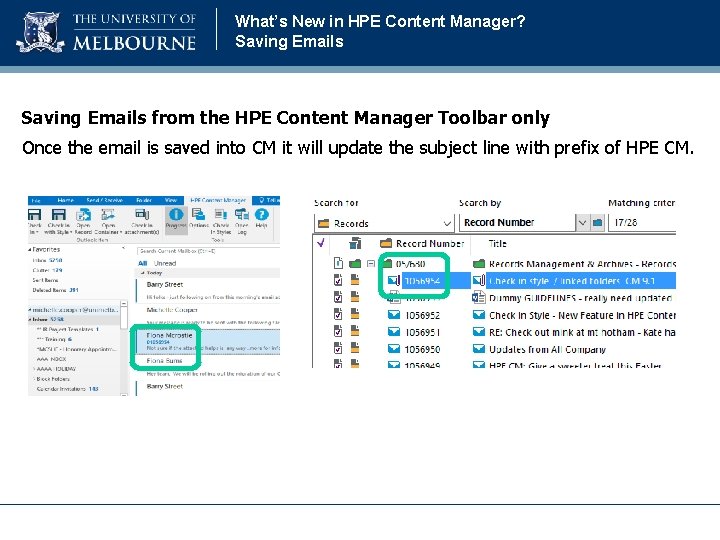The image size is (720, 540).
Task: Switch to the Send / Receive ribbon tab
Action: (104, 201)
